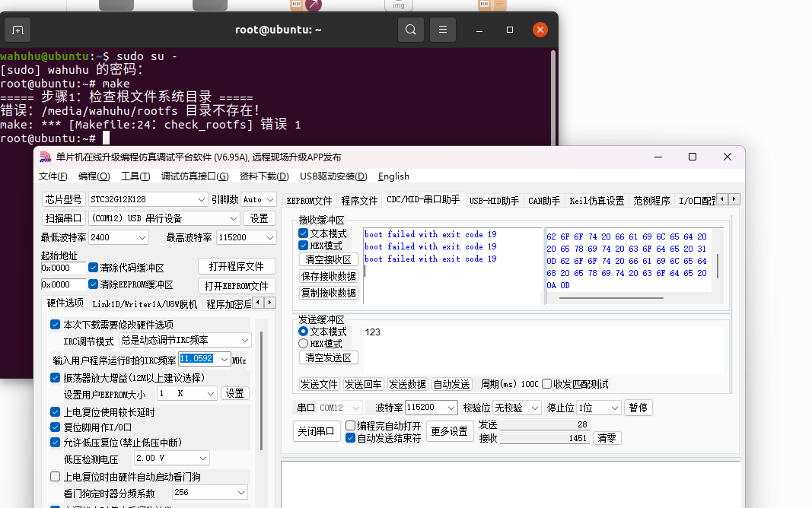The image size is (812, 508).
Task: Select HEX模式 radio in send buffer
Action: 304,344
